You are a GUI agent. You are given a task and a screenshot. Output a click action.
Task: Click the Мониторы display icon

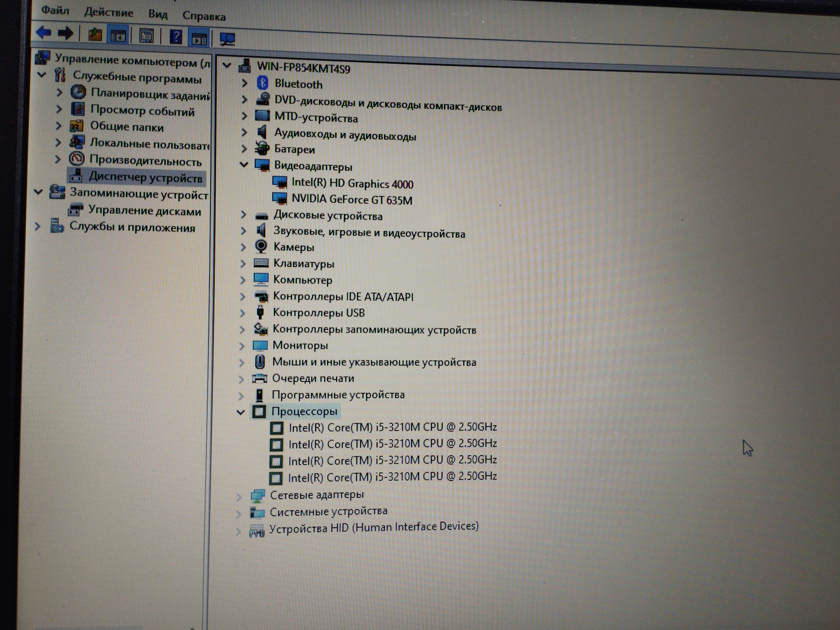260,345
